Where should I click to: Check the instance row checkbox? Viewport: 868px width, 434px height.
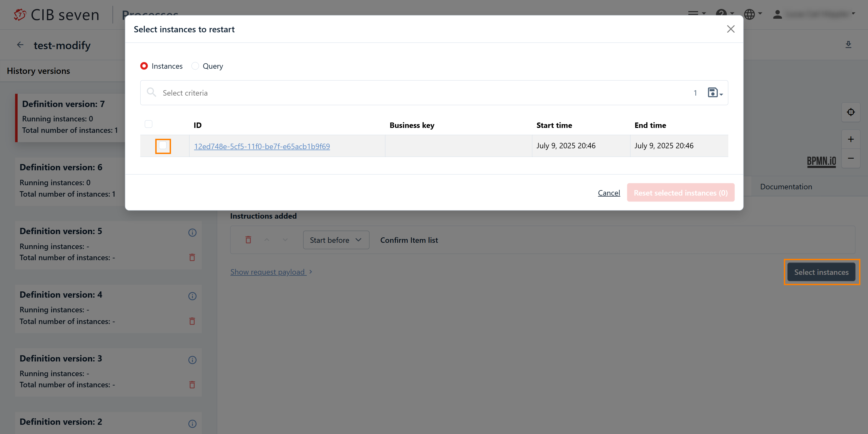(x=163, y=146)
